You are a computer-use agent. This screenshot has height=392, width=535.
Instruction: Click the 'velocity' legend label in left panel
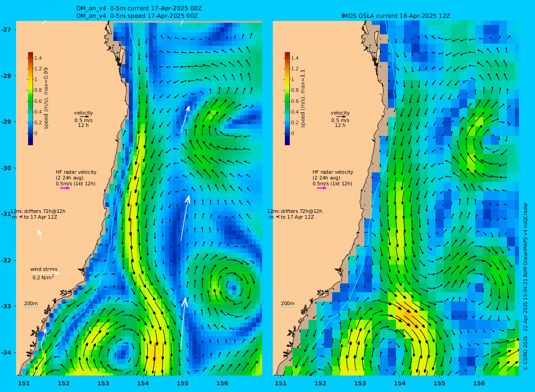83,113
